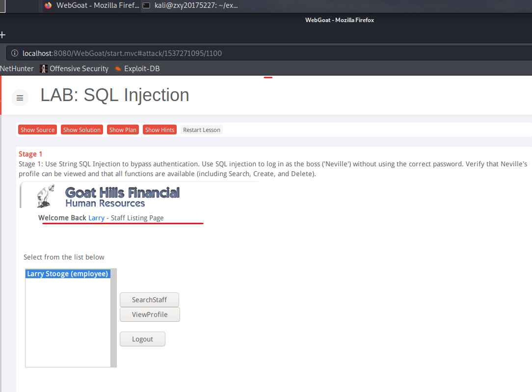The image size is (532, 392).
Task: Select Larry Stooge (employee) in the list
Action: pos(68,274)
